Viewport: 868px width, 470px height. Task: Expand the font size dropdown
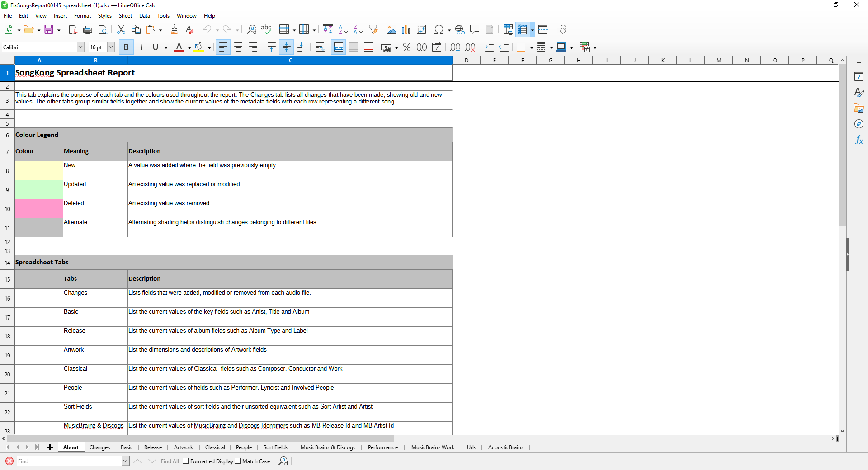tap(111, 47)
